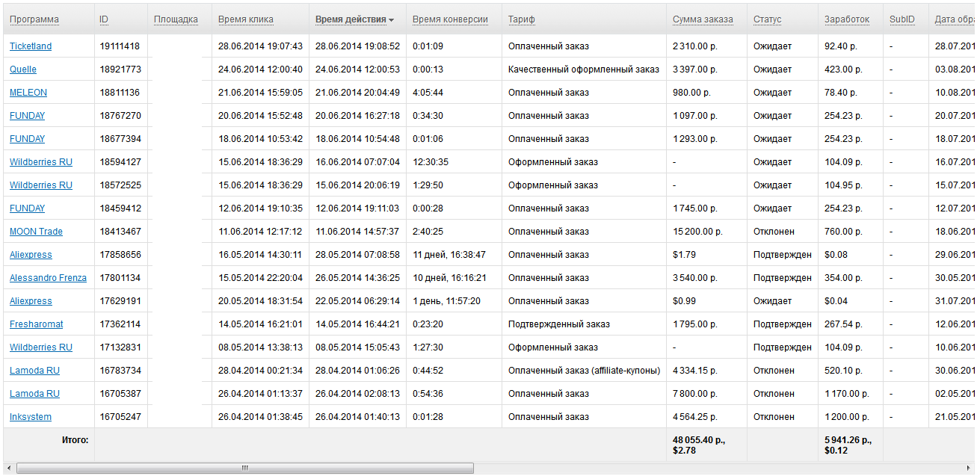Select order sum 7 800.00 р.
The height and width of the screenshot is (476, 980).
695,394
